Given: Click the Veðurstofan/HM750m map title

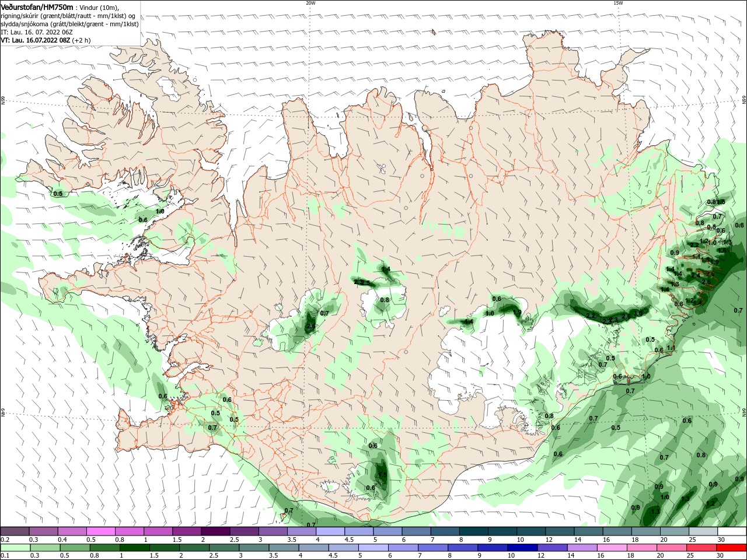Looking at the screenshot, I should [x=37, y=7].
